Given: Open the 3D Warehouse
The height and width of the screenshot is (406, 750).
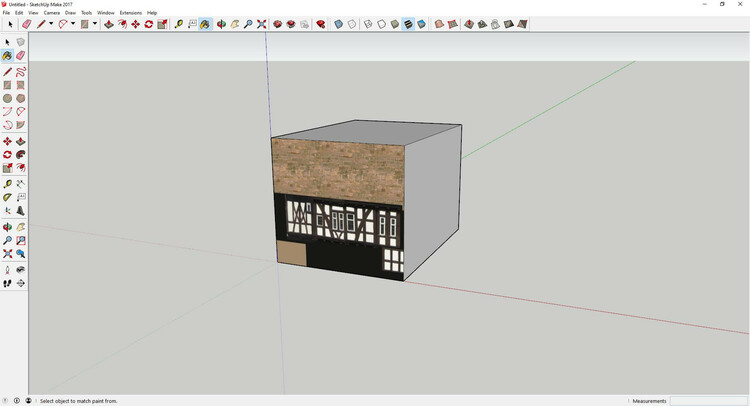Looking at the screenshot, I should (x=277, y=24).
